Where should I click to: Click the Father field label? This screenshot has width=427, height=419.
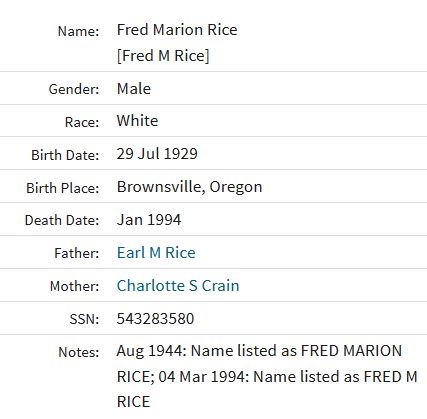[77, 253]
